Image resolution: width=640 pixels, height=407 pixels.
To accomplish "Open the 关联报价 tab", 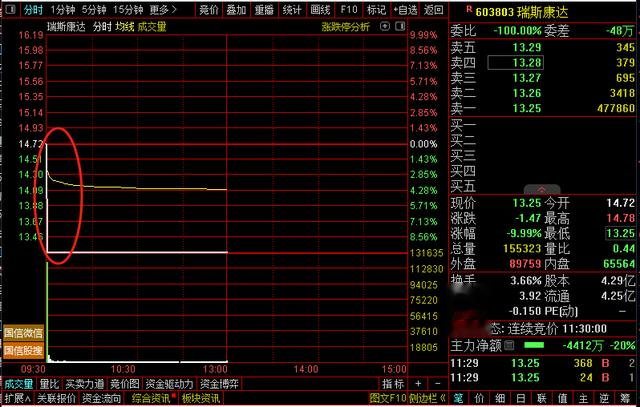I will point(56,398).
